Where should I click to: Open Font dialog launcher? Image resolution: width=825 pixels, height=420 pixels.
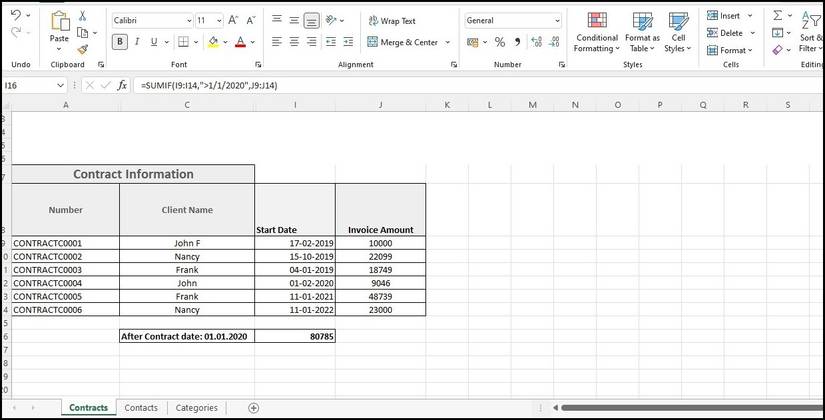(258, 64)
